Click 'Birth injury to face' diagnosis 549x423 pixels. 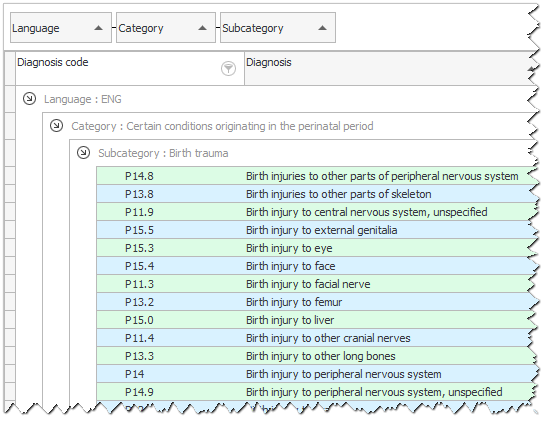click(x=291, y=266)
